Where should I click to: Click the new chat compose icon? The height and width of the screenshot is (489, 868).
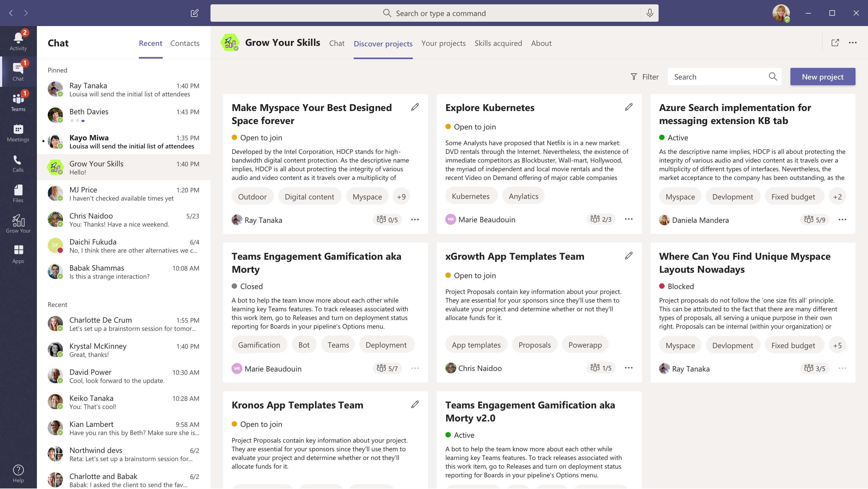tap(194, 13)
